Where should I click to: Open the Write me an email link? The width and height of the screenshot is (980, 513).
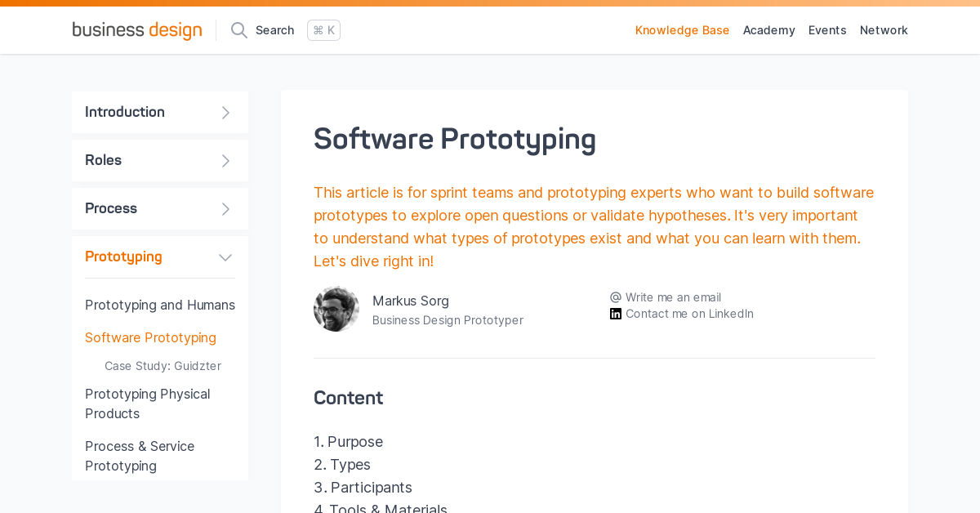click(x=673, y=297)
